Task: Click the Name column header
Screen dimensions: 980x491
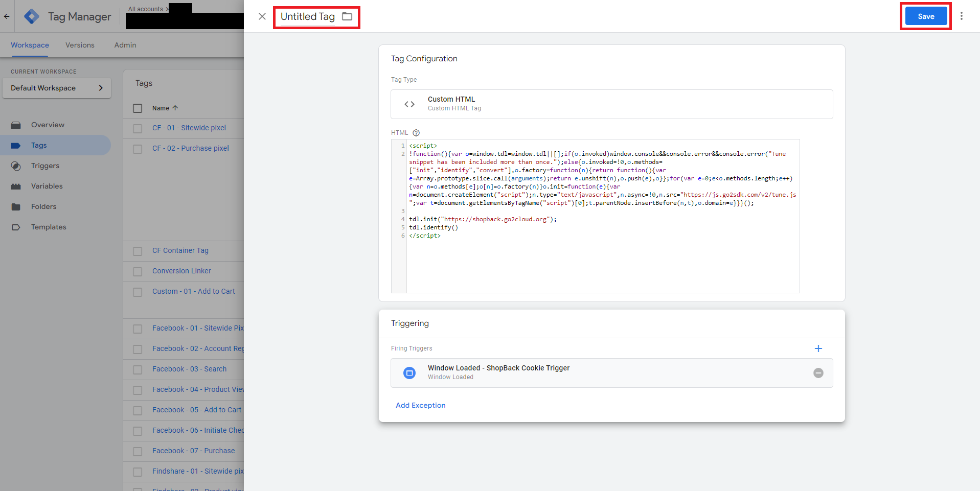Action: pyautogui.click(x=161, y=108)
